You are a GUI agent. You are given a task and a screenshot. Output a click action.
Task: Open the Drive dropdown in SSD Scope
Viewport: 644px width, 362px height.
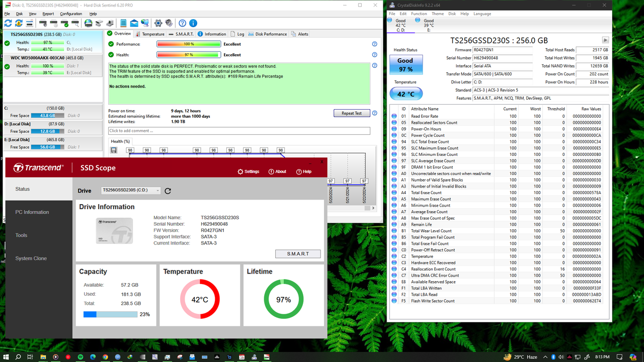click(131, 191)
